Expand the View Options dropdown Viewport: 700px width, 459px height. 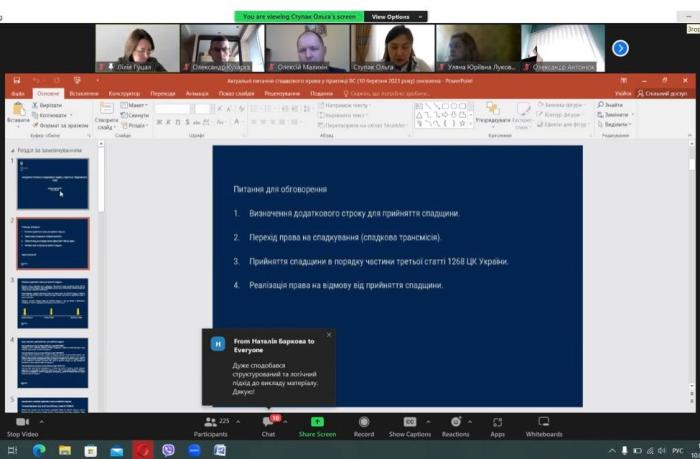pos(395,17)
